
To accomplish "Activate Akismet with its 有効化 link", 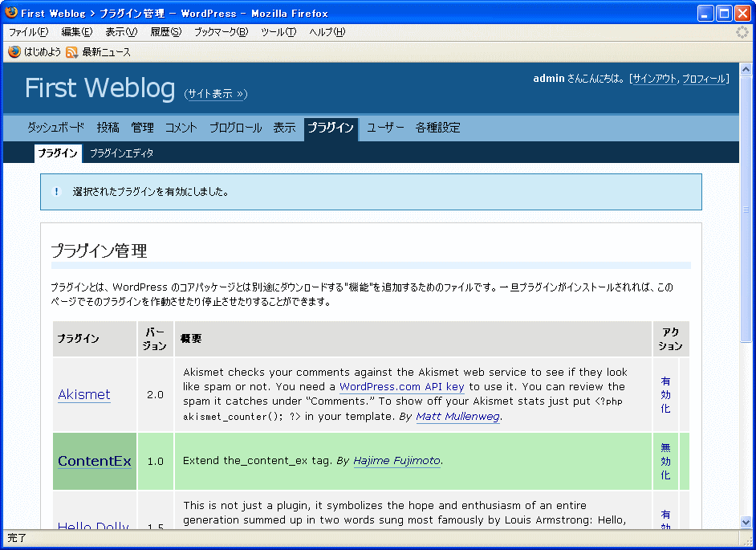I will [665, 395].
